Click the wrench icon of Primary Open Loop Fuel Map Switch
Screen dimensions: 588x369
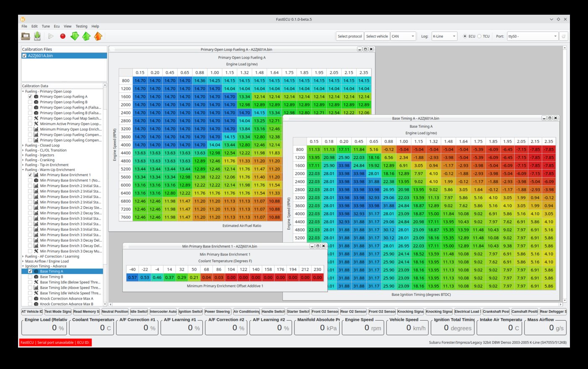point(36,119)
